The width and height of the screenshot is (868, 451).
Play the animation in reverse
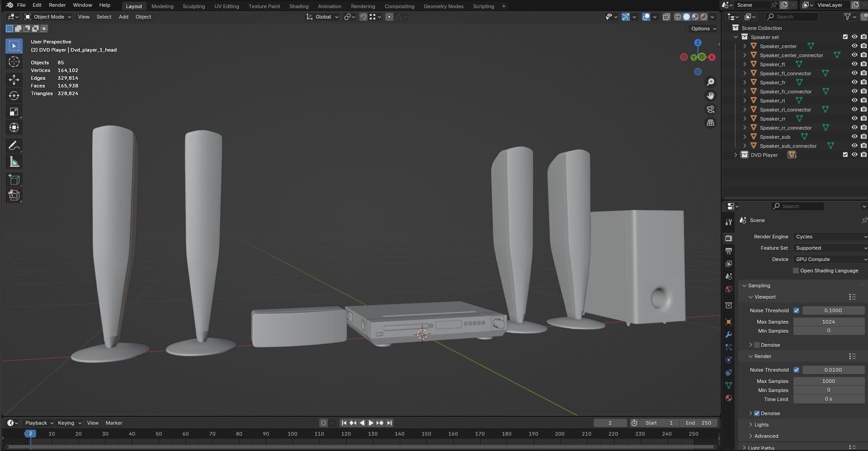362,423
